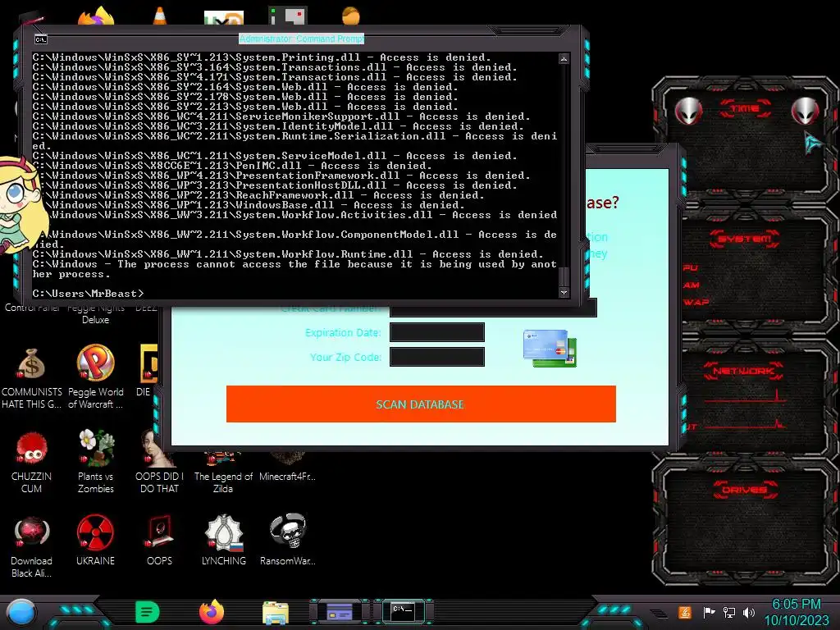The image size is (840, 630).
Task: Open Firefox from the taskbar
Action: pos(212,611)
